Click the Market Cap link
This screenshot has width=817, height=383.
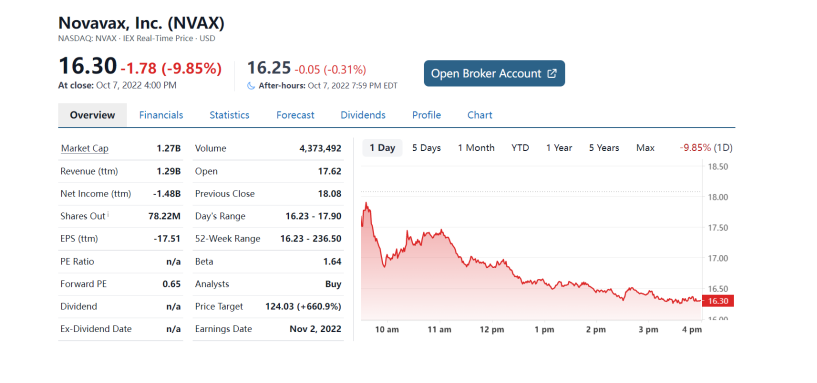pyautogui.click(x=84, y=149)
